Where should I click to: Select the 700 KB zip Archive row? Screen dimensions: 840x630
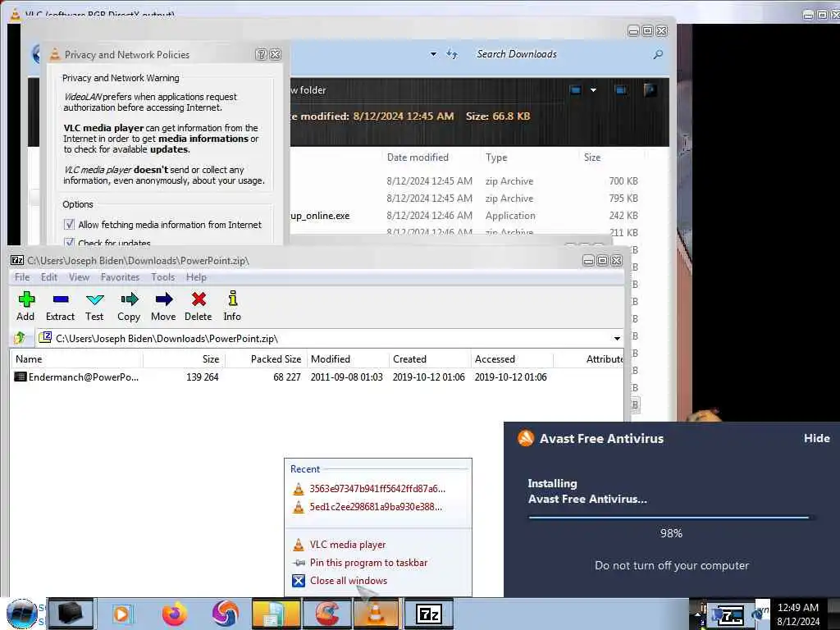464,181
